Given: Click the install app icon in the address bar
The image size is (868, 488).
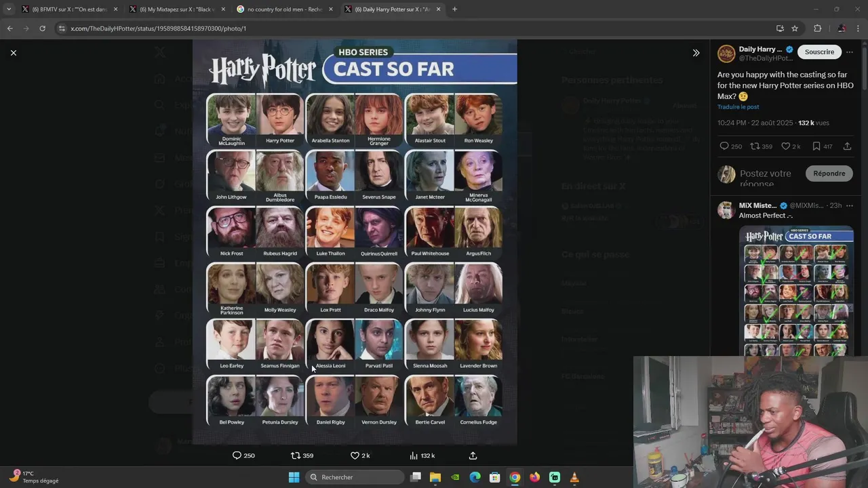Looking at the screenshot, I should [780, 28].
